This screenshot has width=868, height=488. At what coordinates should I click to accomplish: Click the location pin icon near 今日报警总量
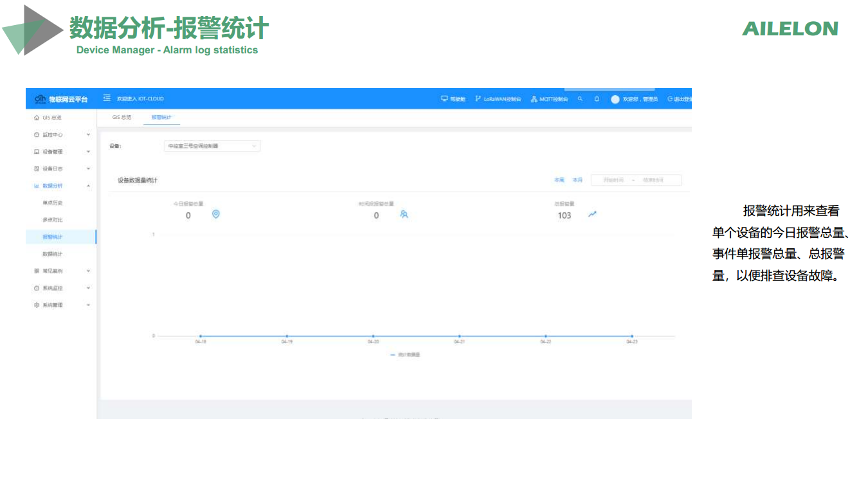coord(216,214)
